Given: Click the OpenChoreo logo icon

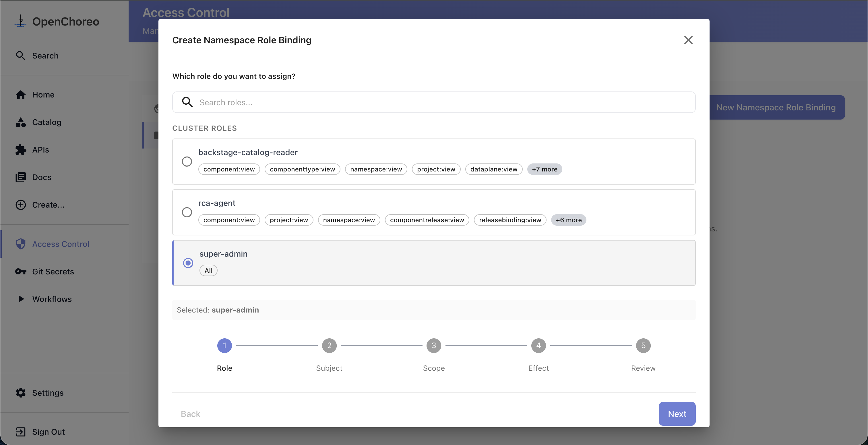Looking at the screenshot, I should 20,21.
